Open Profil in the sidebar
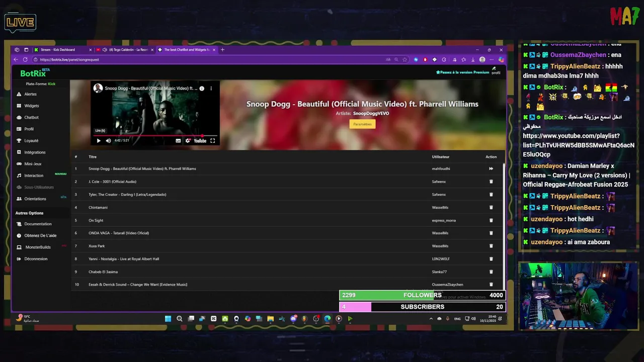 click(x=29, y=129)
